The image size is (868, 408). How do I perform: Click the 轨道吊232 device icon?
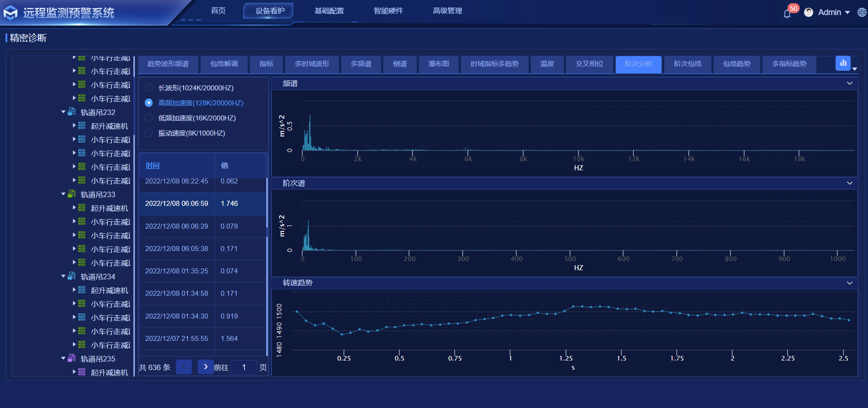(x=72, y=112)
